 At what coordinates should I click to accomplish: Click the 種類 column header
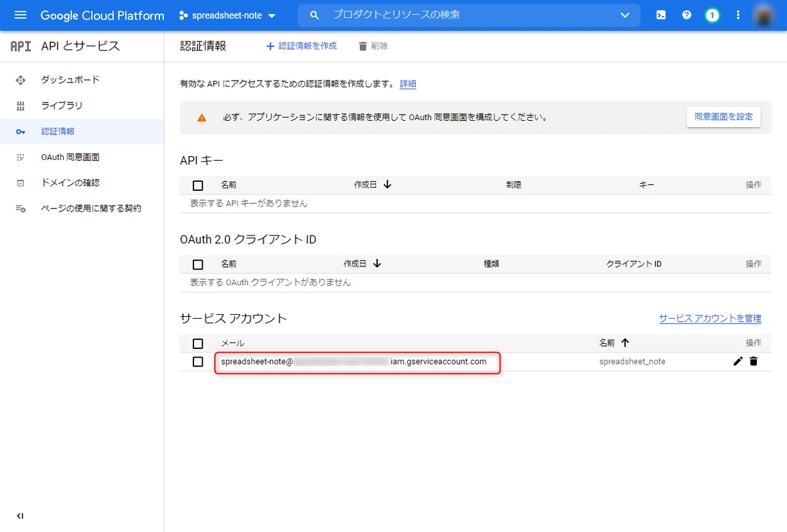pyautogui.click(x=491, y=264)
